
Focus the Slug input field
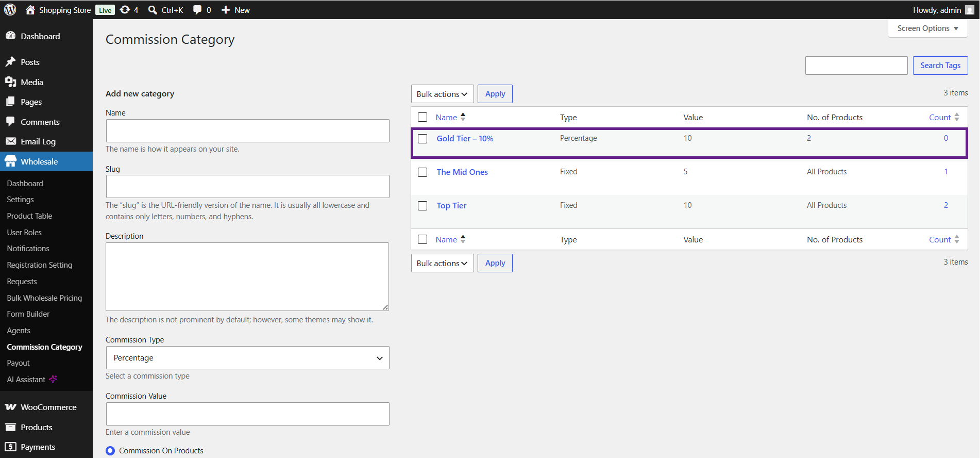(247, 187)
